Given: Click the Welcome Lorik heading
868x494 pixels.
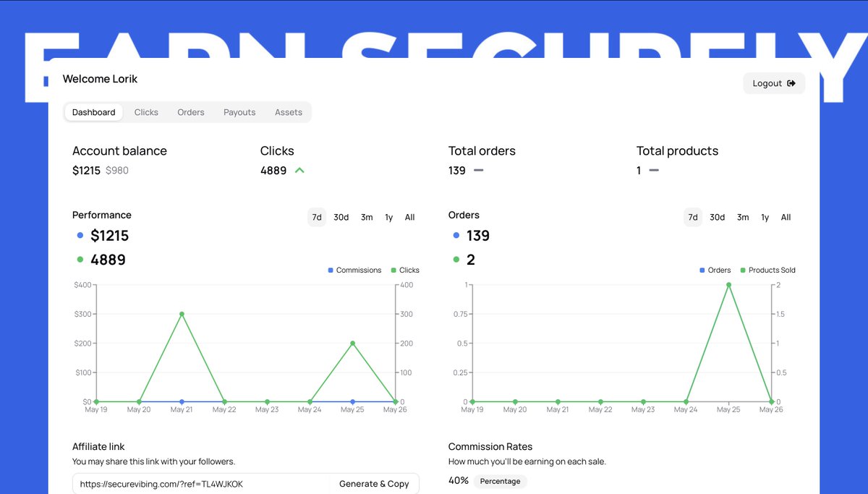Looking at the screenshot, I should pyautogui.click(x=100, y=79).
